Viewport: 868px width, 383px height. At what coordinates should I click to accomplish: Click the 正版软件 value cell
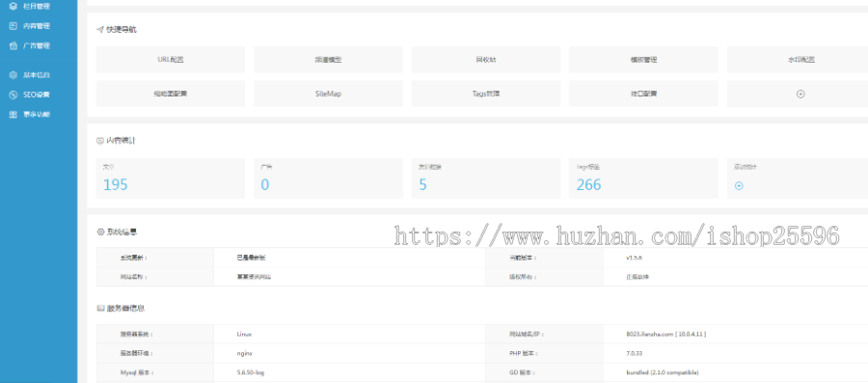click(x=736, y=277)
